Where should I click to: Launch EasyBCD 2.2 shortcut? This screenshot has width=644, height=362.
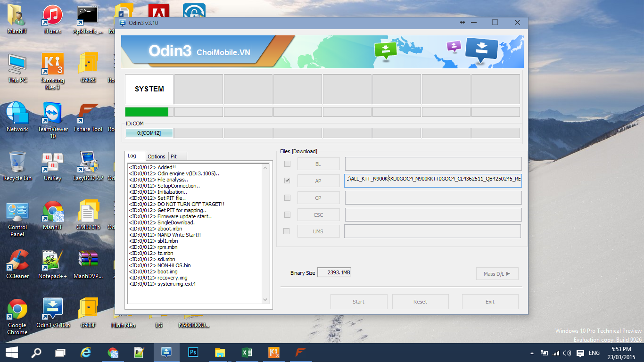coord(88,166)
